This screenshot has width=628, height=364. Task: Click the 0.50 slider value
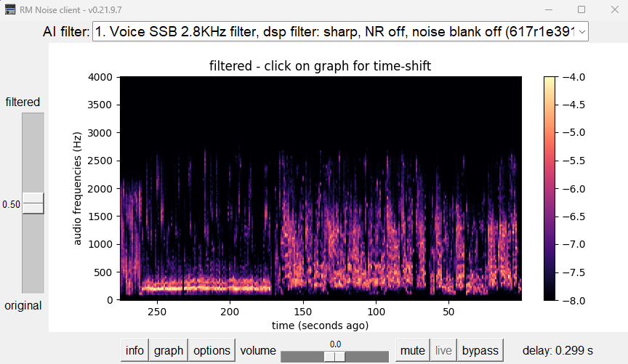tap(11, 204)
